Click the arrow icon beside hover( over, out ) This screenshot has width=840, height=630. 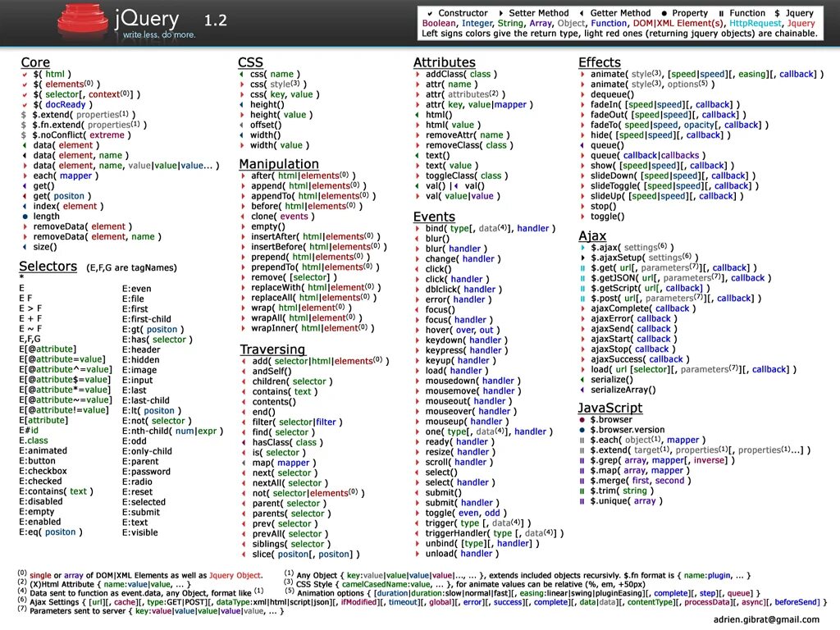click(418, 330)
